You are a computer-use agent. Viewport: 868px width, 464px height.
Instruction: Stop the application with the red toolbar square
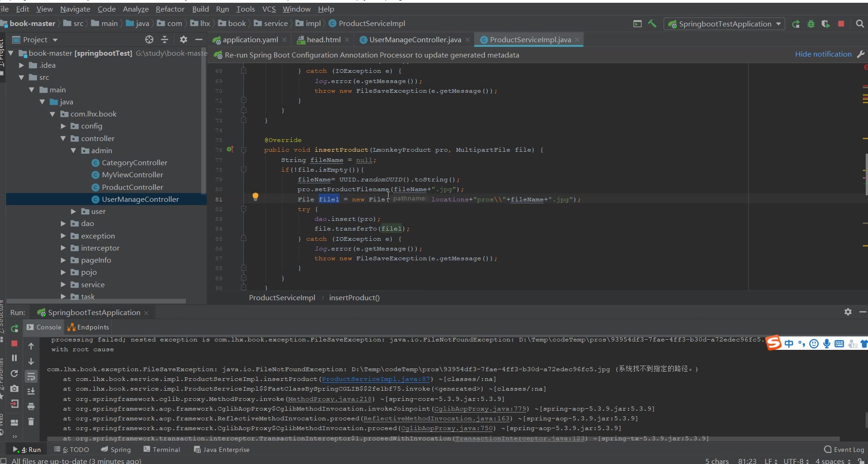[841, 24]
